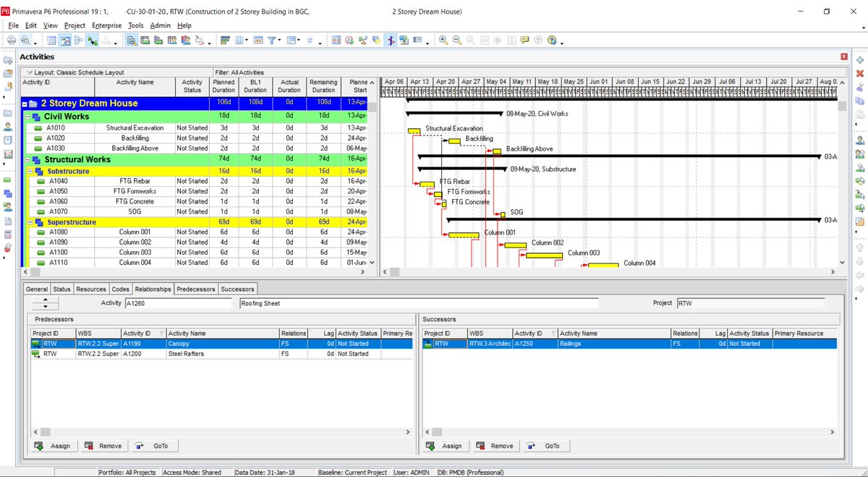Viewport: 868px width, 477px height.
Task: Toggle the Gantt Chart view icon
Action: click(64, 41)
